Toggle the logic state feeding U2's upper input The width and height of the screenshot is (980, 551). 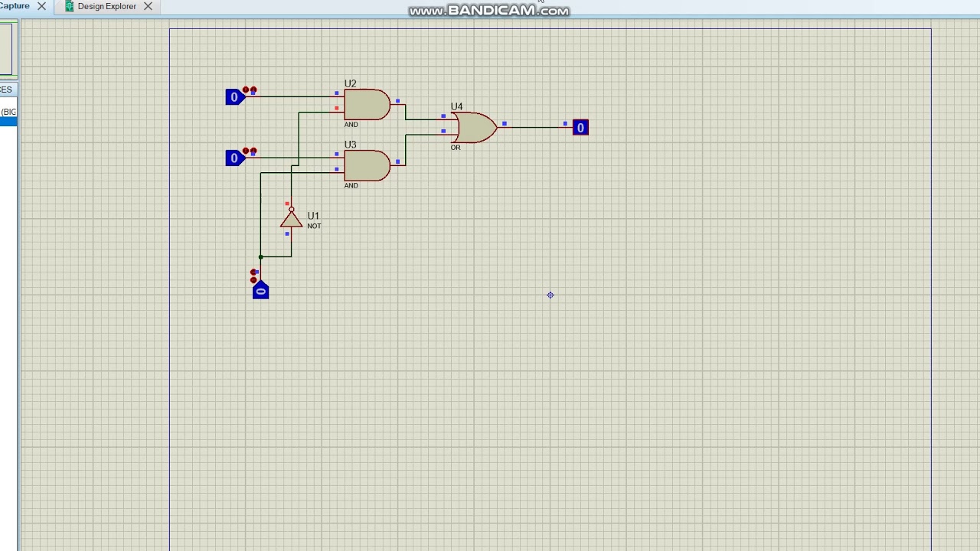(234, 97)
